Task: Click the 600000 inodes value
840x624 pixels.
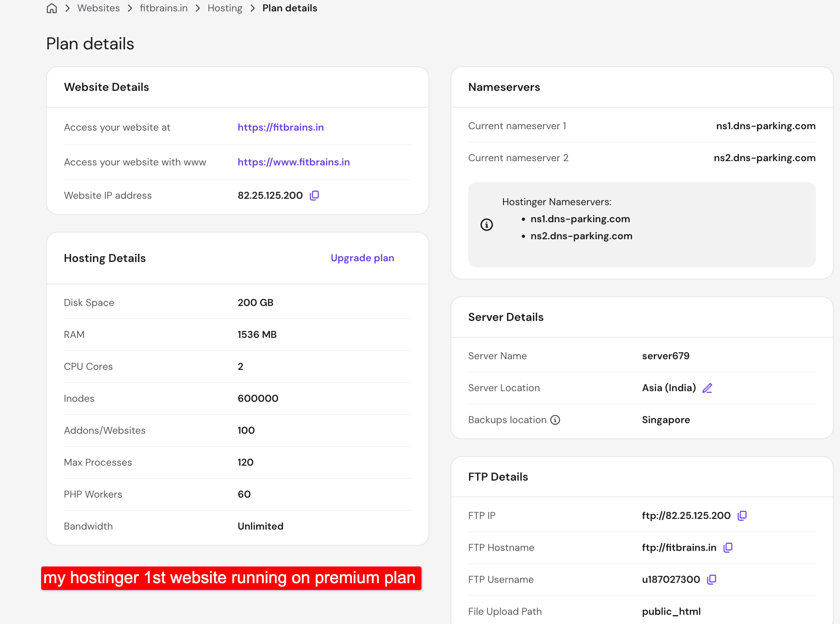Action: [x=258, y=399]
